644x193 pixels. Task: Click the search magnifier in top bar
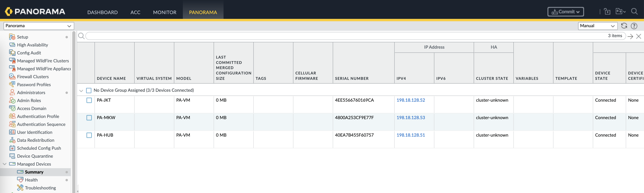634,12
